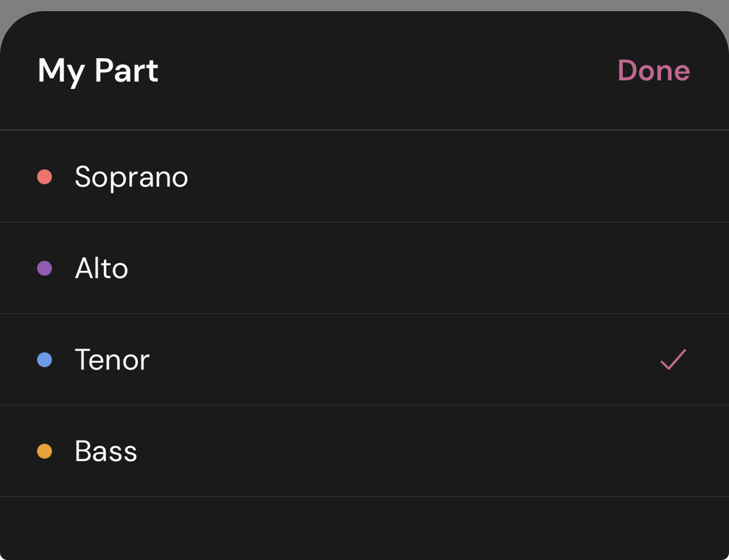
Task: Click the Tenor row label text
Action: (113, 359)
